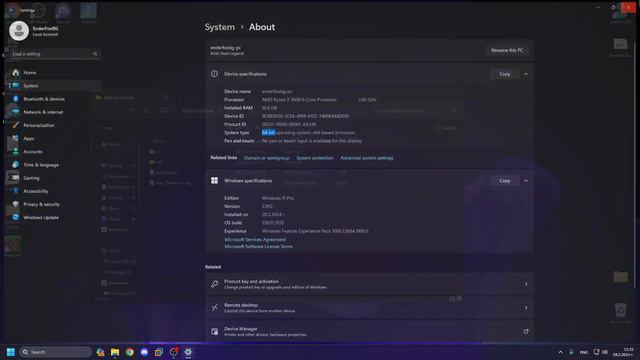This screenshot has width=640, height=360.
Task: Click the OS build value
Action: click(x=273, y=223)
